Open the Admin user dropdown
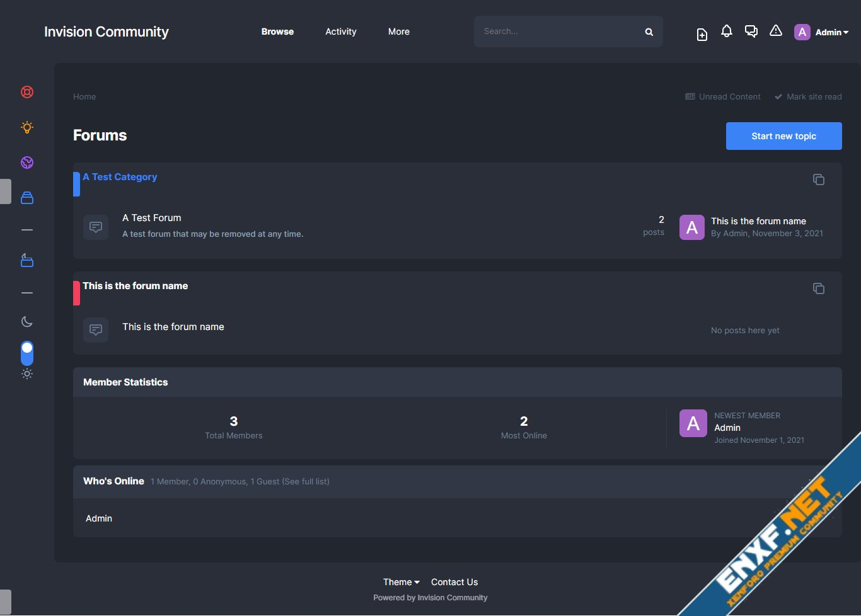861x616 pixels. point(822,32)
